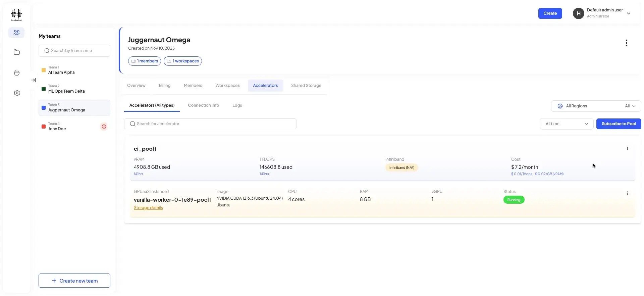Click the $0.01/Tflops price text
Screen dimensions: 644x296
pos(522,174)
